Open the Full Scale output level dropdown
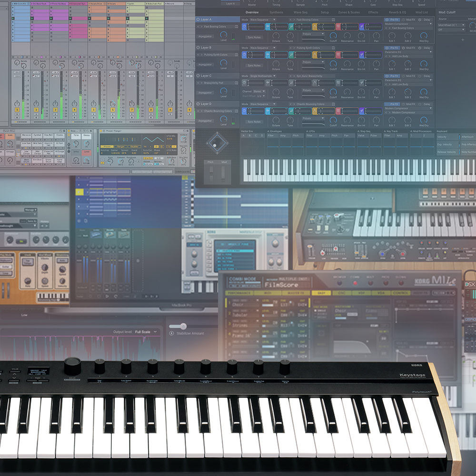Viewport: 476px width, 476px height. coord(146,332)
